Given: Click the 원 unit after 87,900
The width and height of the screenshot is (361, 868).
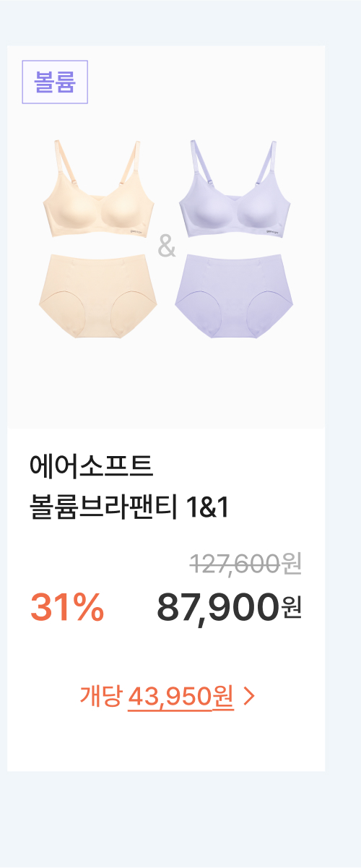Looking at the screenshot, I should (x=291, y=608).
